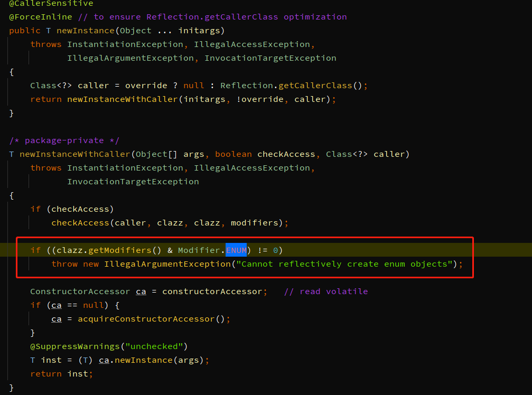Click getCallerClass() method call

point(320,86)
